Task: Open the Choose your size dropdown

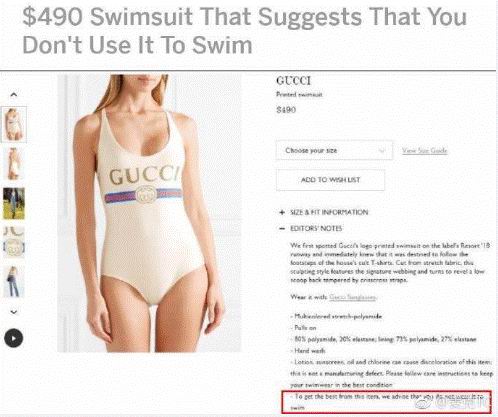Action: click(x=334, y=151)
